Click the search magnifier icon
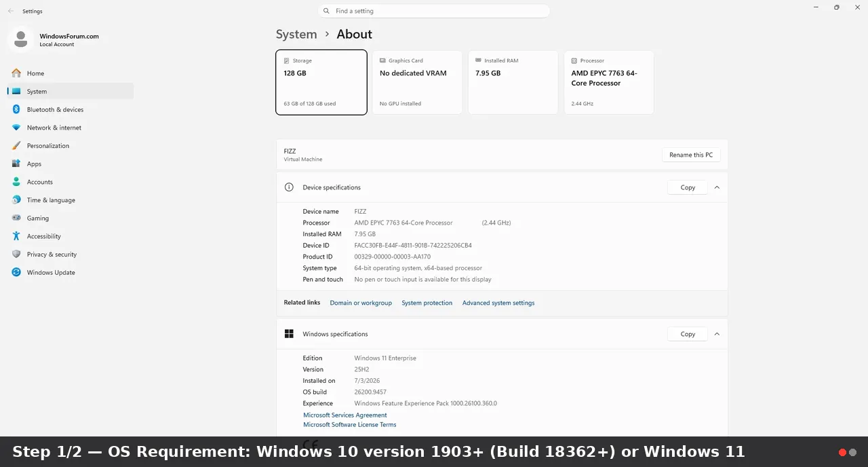Screen dimensions: 868x467 tap(326, 11)
